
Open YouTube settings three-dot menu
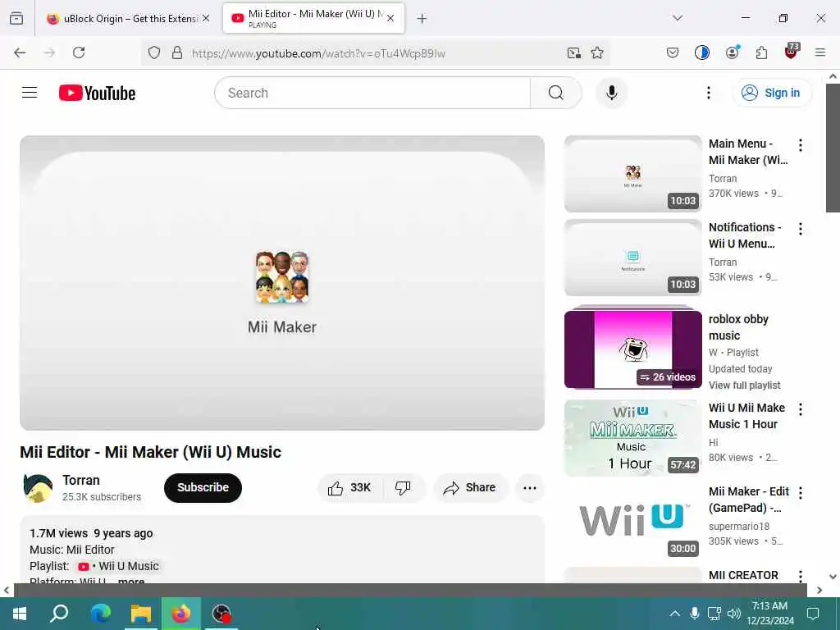coord(708,93)
